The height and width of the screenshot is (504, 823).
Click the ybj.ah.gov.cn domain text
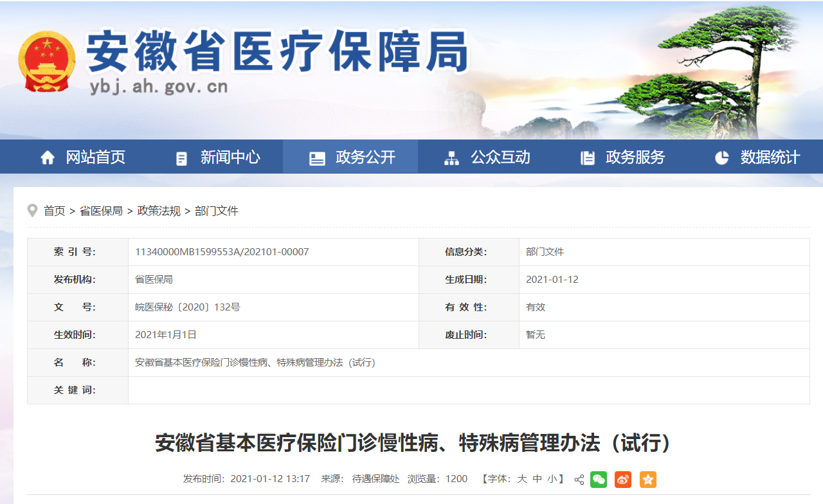(x=158, y=87)
